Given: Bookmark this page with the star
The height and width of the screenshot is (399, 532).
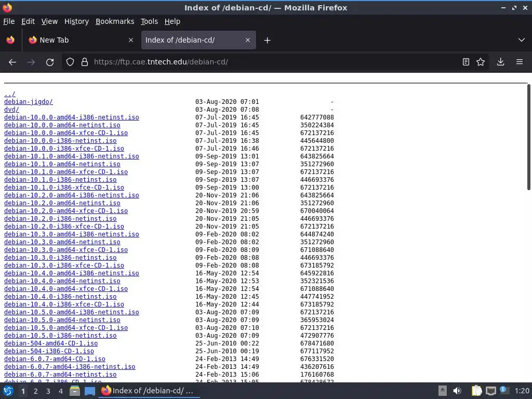Looking at the screenshot, I should click(481, 62).
